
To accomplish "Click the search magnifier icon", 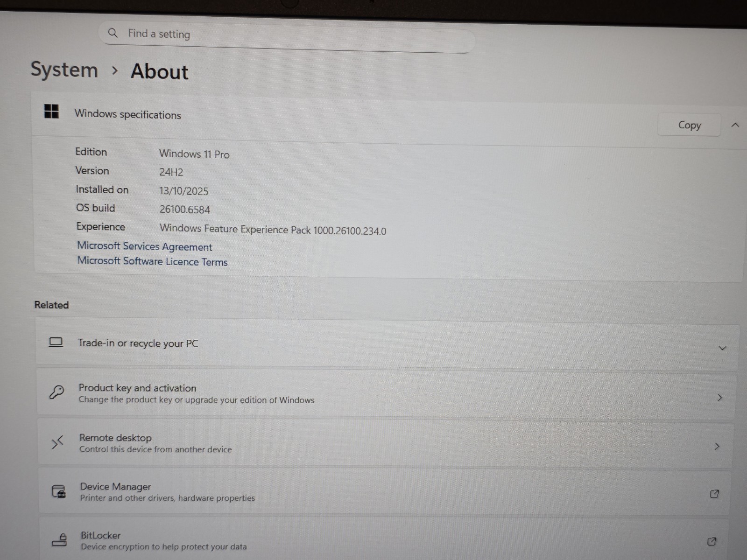I will (113, 33).
